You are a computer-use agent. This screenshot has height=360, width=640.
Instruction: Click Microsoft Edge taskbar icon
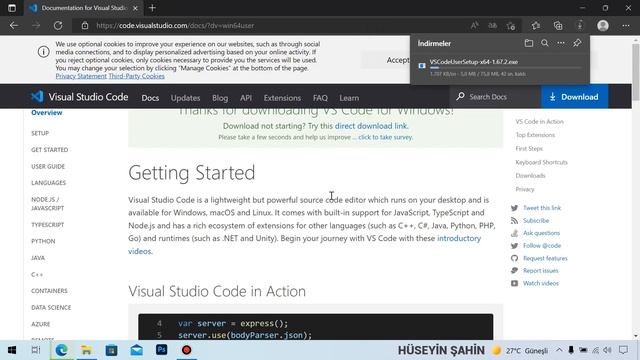click(x=62, y=350)
